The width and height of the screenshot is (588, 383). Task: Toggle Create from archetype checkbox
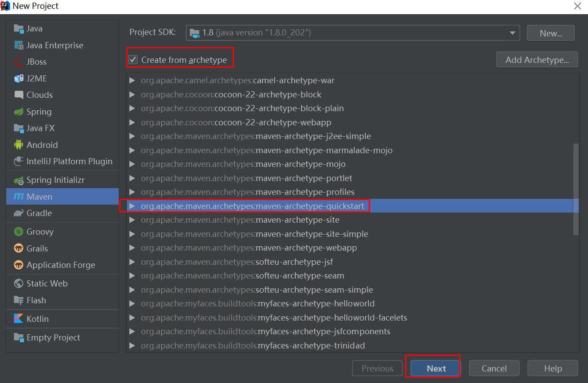[132, 60]
